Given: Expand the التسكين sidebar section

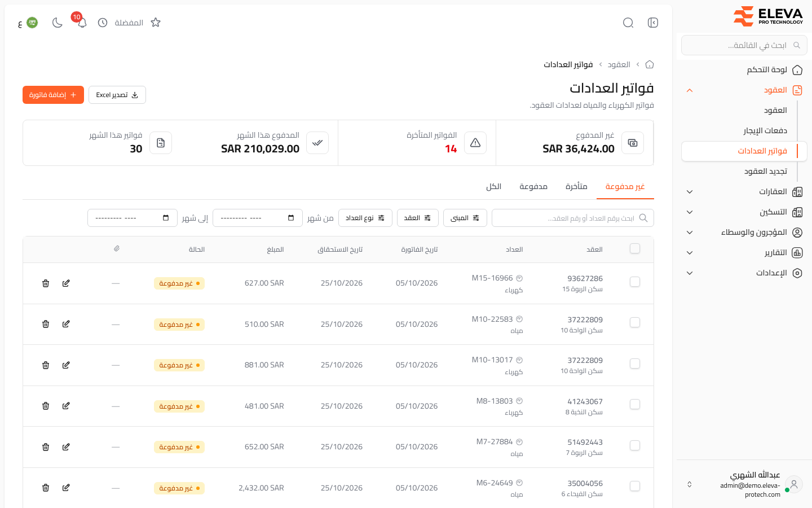Looking at the screenshot, I should point(744,212).
